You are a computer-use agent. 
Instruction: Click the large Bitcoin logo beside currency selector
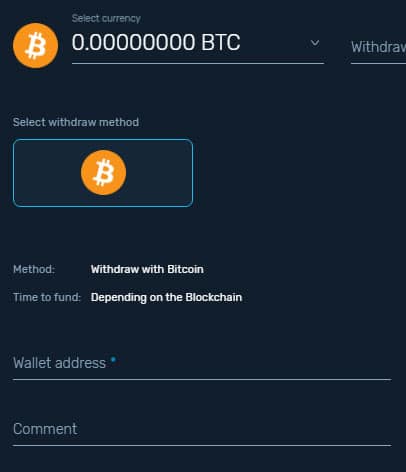tap(36, 46)
